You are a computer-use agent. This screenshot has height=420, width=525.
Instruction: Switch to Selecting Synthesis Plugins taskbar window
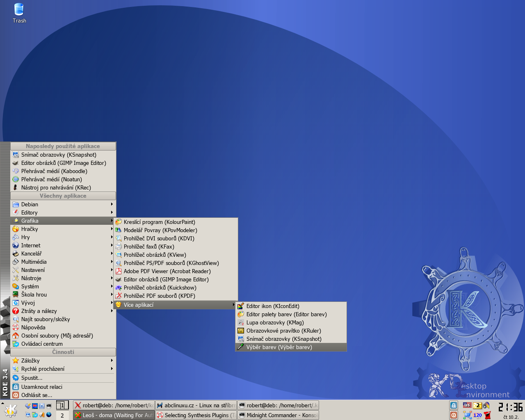coord(196,415)
